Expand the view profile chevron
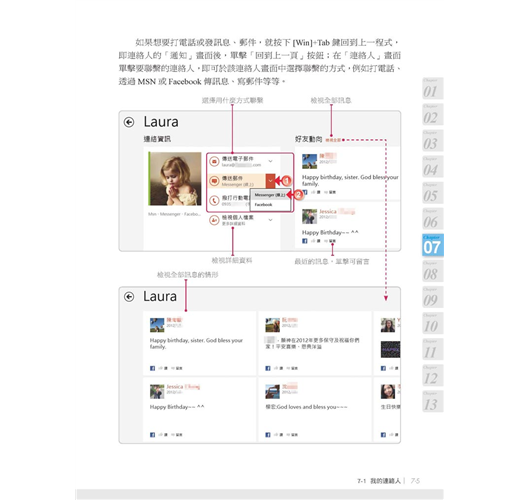Image resolution: width=520 pixels, height=500 pixels. pyautogui.click(x=271, y=220)
